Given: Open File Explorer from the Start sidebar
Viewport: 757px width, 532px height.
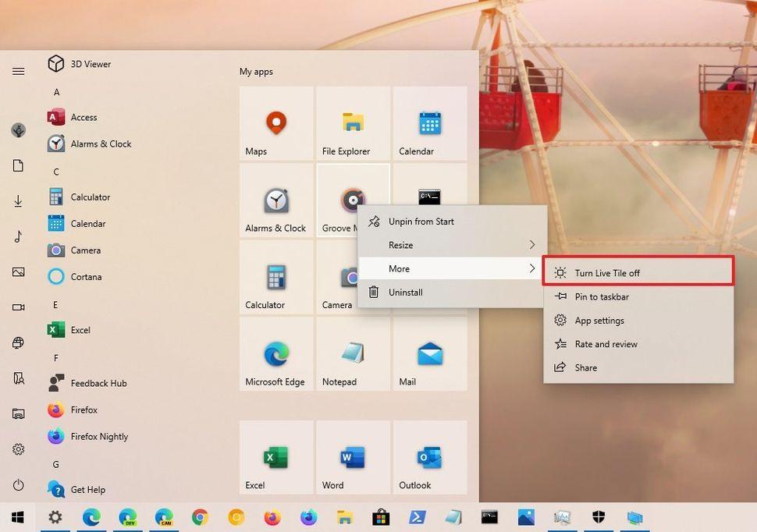Looking at the screenshot, I should (x=19, y=413).
